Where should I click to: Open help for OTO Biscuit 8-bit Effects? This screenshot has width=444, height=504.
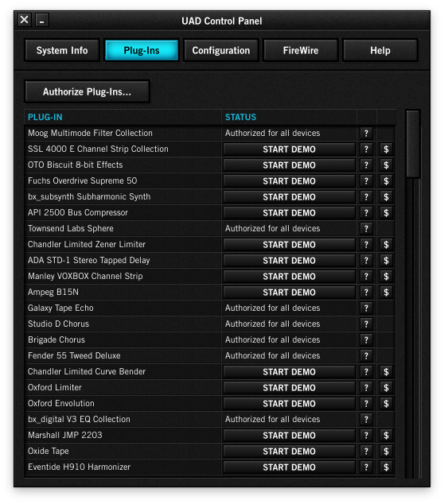tap(366, 165)
